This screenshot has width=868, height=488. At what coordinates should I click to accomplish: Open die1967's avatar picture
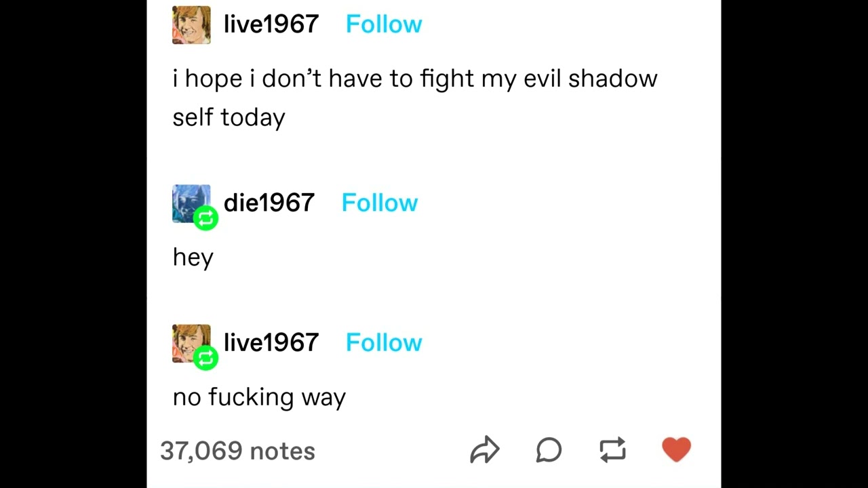coord(191,203)
